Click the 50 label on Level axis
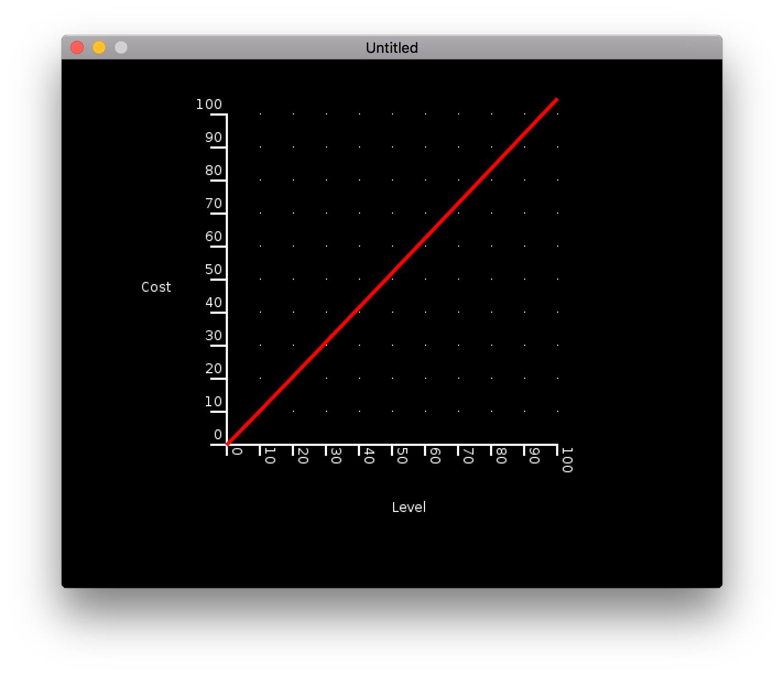 pos(402,456)
